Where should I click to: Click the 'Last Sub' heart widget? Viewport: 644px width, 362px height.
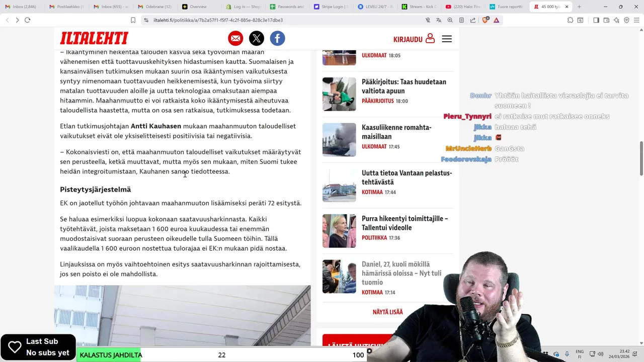[38, 347]
